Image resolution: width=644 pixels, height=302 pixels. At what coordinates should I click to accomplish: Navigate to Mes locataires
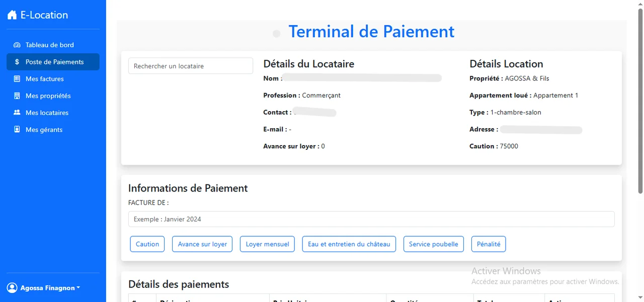pyautogui.click(x=53, y=113)
